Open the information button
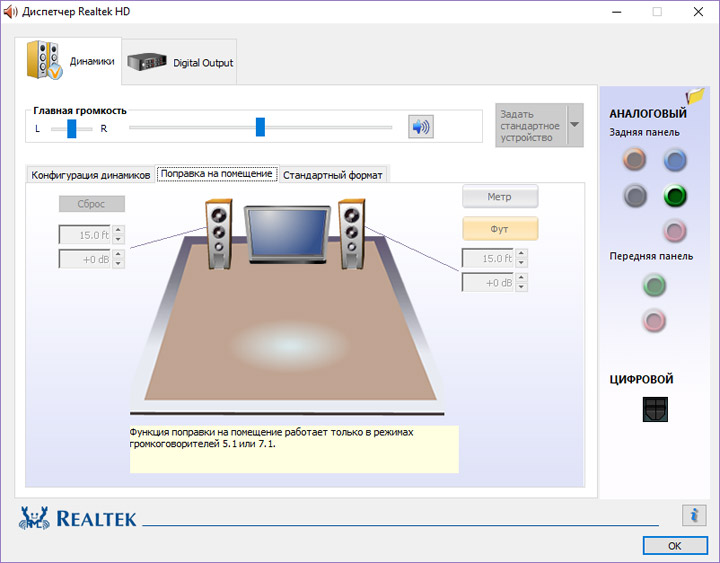This screenshot has width=720, height=563. pyautogui.click(x=694, y=515)
